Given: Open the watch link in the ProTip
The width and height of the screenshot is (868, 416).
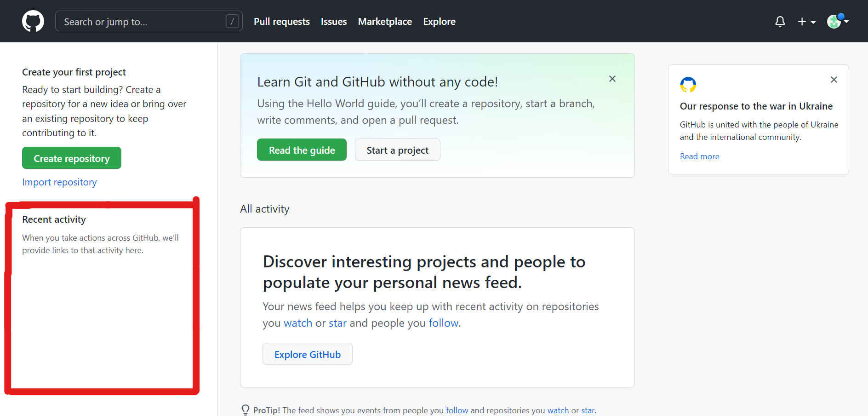Looking at the screenshot, I should point(558,410).
